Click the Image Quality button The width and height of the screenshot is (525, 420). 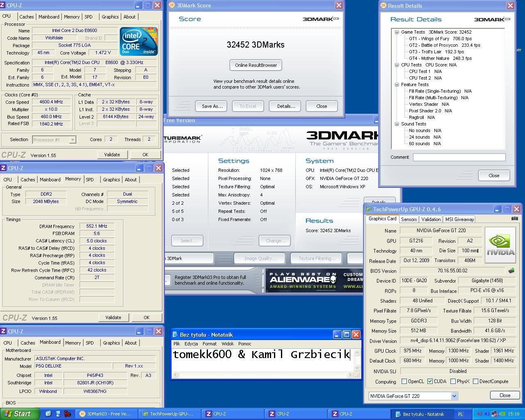point(260,258)
